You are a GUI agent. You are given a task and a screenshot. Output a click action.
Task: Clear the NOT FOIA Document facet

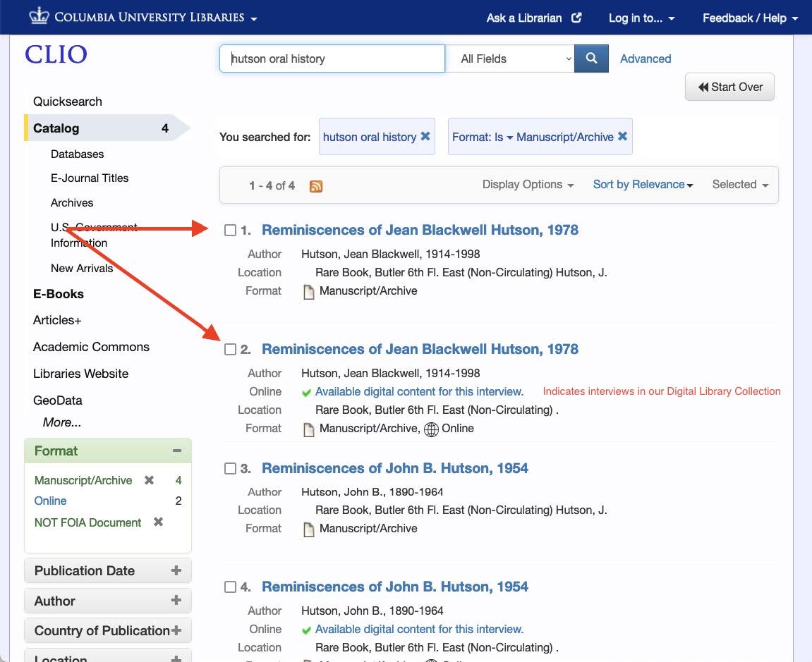[157, 522]
